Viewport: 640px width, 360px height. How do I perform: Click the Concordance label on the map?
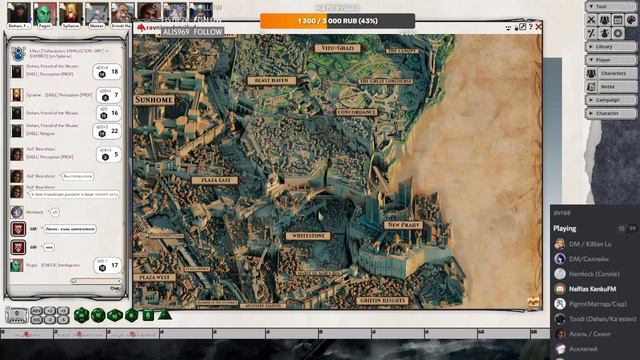(356, 112)
